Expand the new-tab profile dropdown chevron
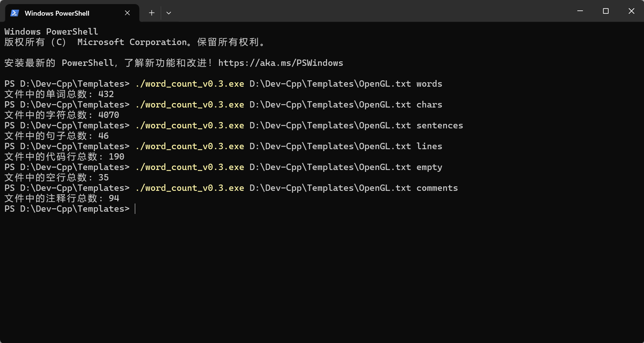The width and height of the screenshot is (644, 343). (x=169, y=13)
